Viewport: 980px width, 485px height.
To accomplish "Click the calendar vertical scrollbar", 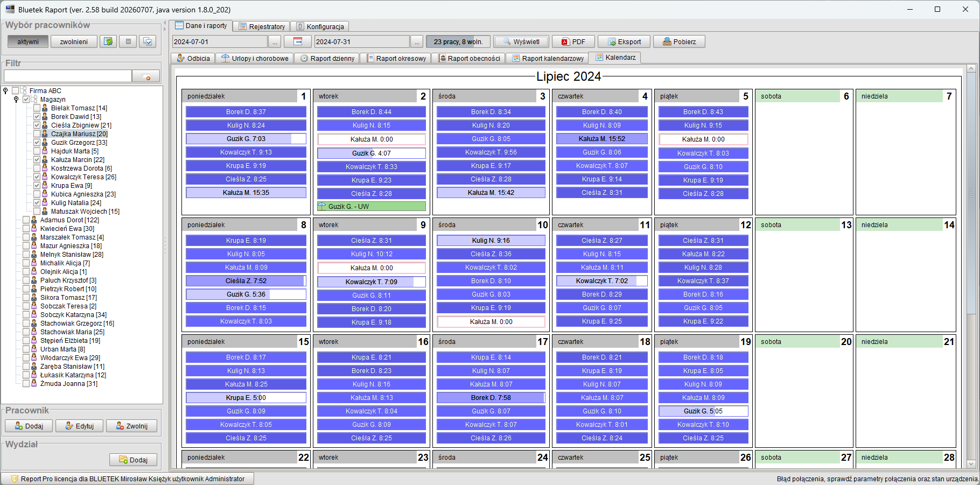I will [x=971, y=266].
